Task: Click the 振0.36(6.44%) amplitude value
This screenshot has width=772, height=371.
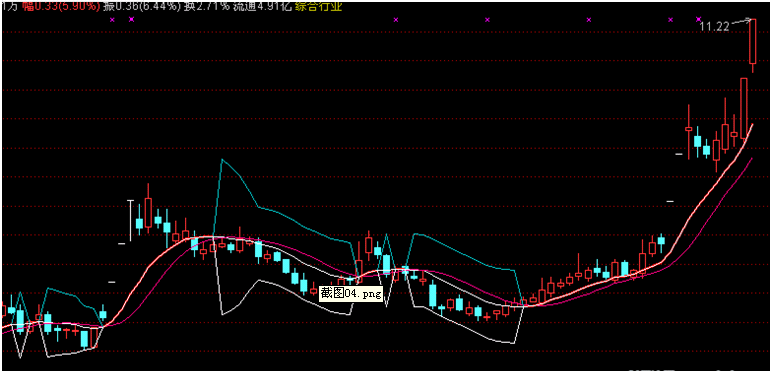Action: [141, 6]
